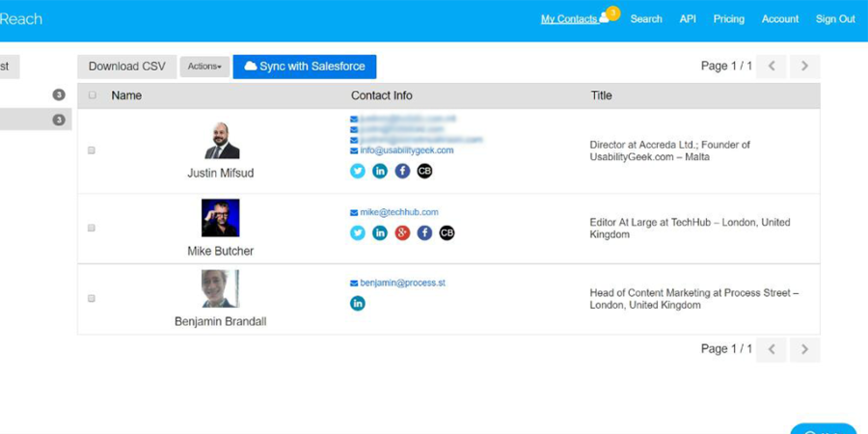Tick the select-all checkbox in table header
Screen dimensions: 868x434
pos(93,95)
